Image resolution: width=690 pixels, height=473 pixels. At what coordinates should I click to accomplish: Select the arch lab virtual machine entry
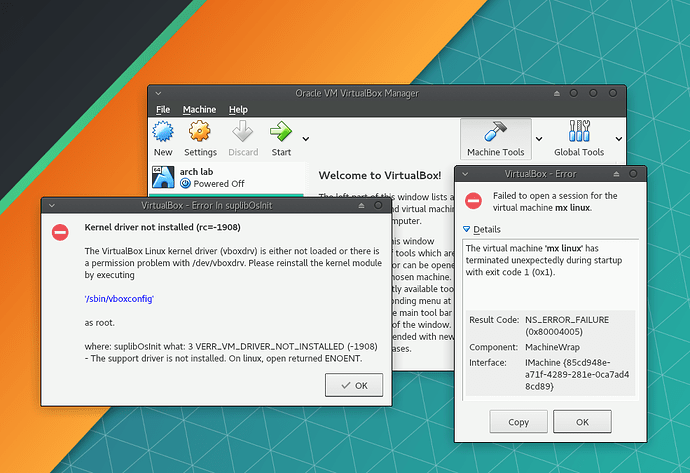[x=227, y=177]
